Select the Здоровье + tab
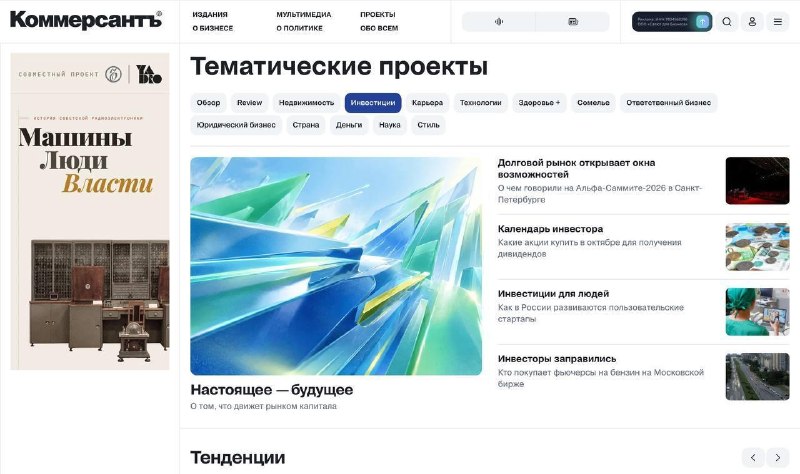The height and width of the screenshot is (474, 800). [539, 103]
